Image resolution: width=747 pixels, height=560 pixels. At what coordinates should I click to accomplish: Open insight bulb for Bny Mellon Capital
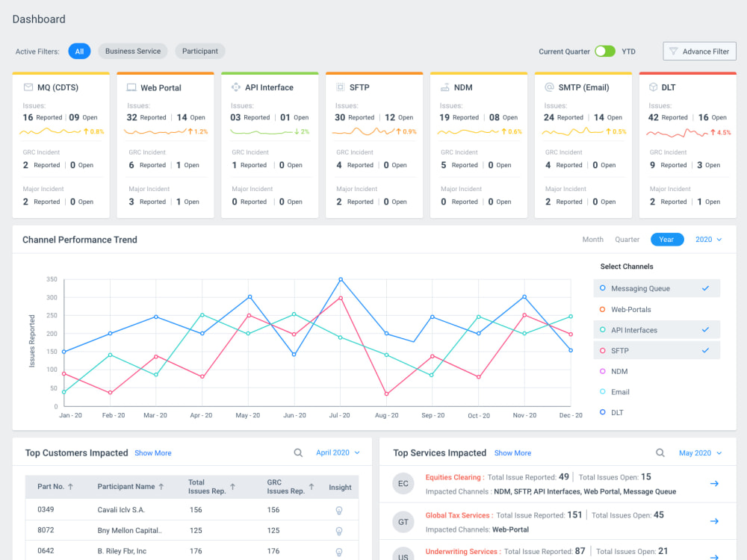[x=339, y=531]
